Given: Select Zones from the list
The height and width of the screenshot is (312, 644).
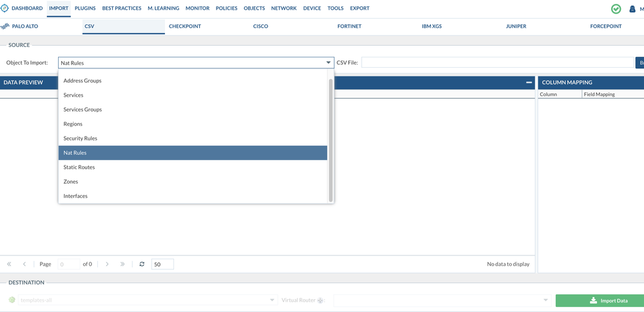Looking at the screenshot, I should [x=193, y=182].
